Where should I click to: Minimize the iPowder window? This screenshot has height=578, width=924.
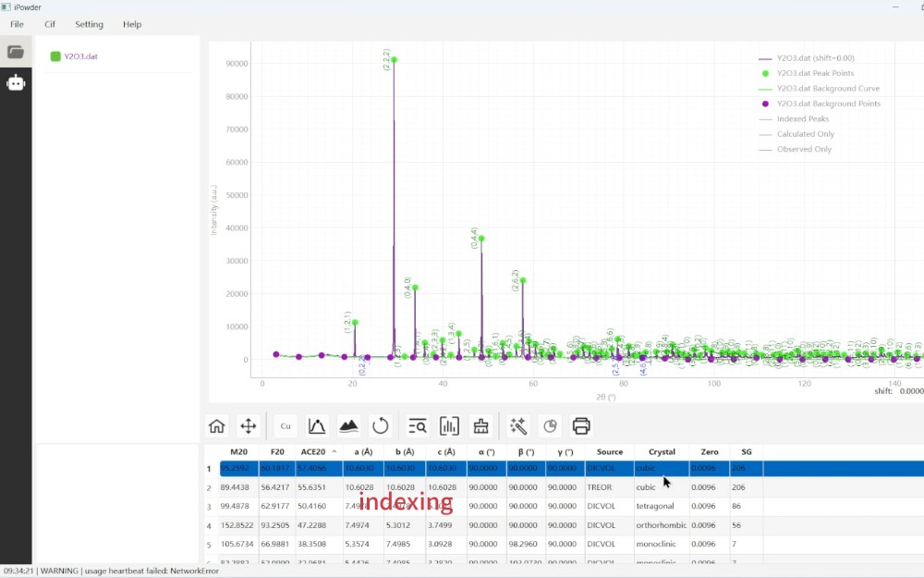pyautogui.click(x=895, y=7)
